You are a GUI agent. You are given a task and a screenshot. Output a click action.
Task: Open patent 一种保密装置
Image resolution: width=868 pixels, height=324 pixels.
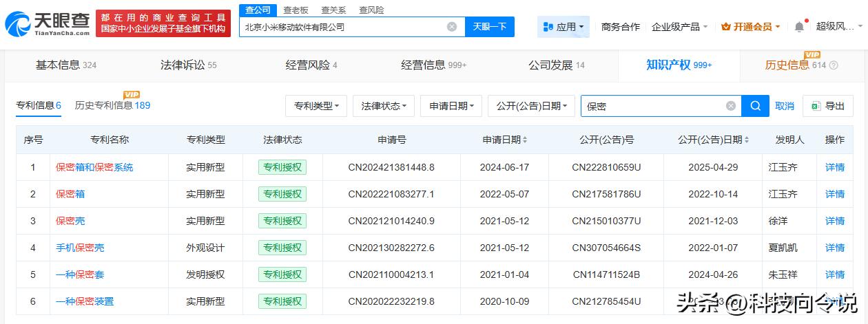[85, 301]
